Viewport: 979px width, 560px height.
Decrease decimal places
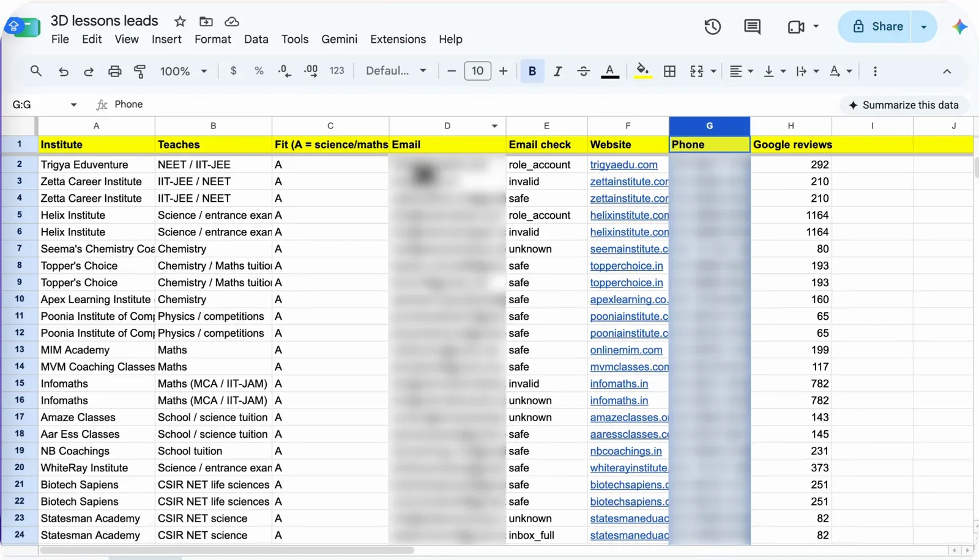[285, 71]
